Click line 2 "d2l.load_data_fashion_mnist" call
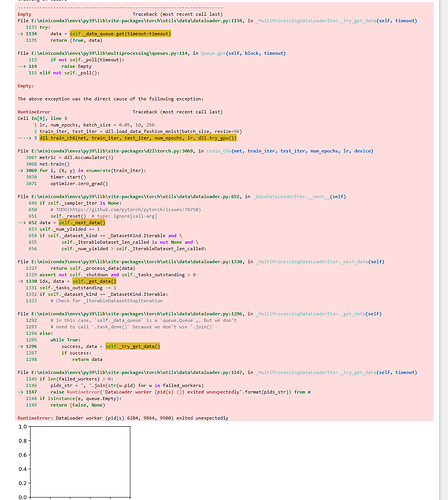This screenshot has height=500, width=448. click(x=141, y=131)
